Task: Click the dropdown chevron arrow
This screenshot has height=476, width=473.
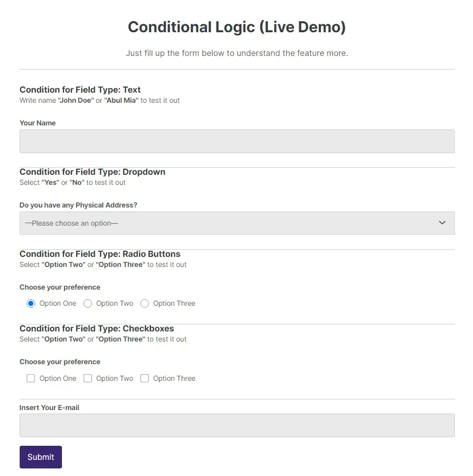Action: (442, 222)
